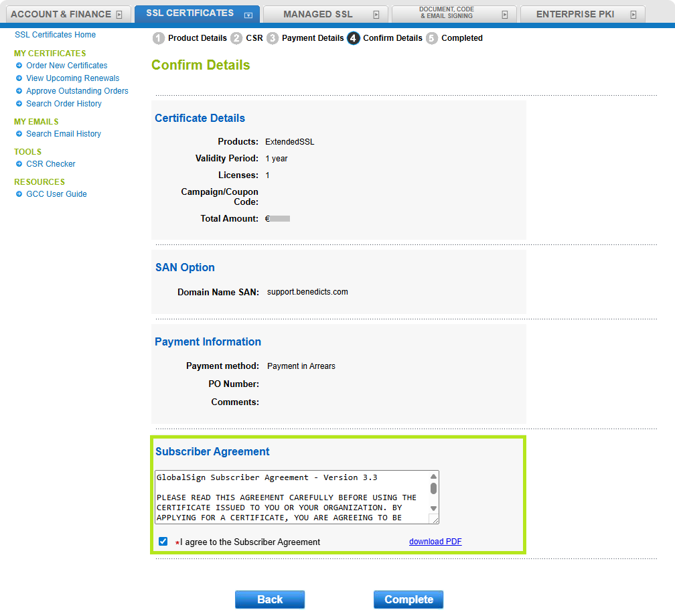675x616 pixels.
Task: Click bullet icon beside Order New Certificates
Action: pos(19,66)
